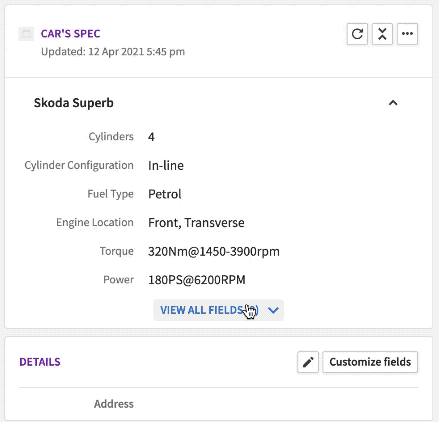Click the Fuel Type value Petrol

point(165,194)
